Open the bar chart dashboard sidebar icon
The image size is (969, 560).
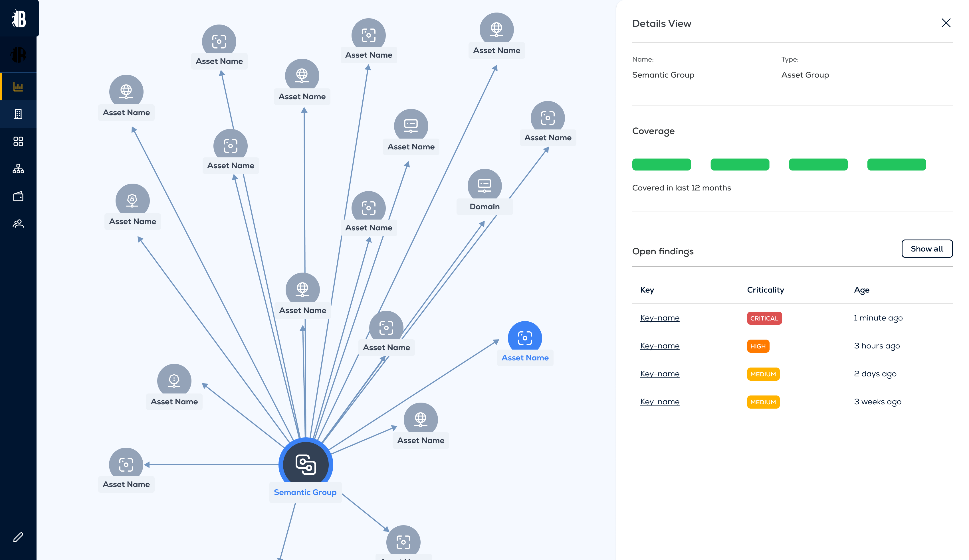pos(18,86)
